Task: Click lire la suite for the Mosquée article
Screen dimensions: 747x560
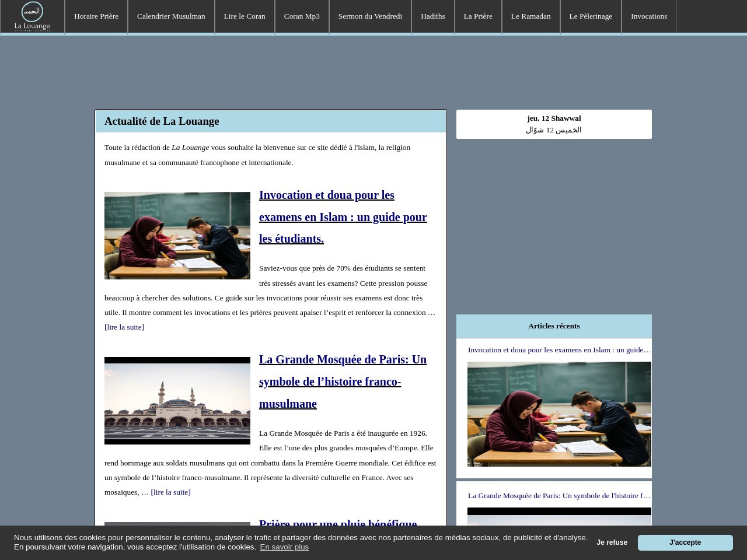Action: click(170, 492)
